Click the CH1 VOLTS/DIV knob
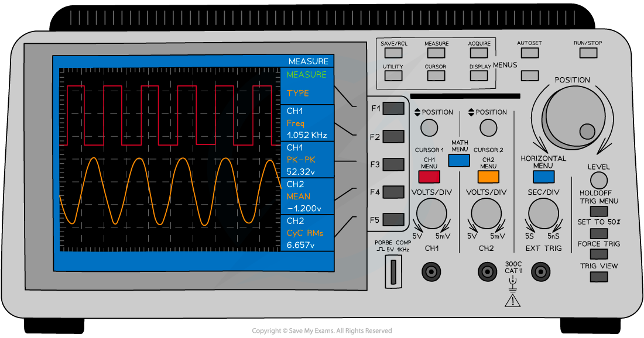 (x=431, y=213)
